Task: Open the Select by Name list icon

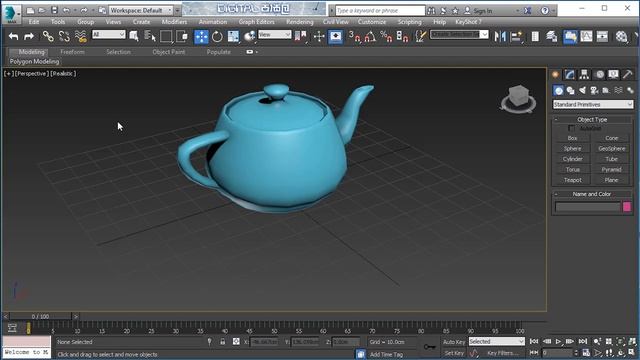Action: (150, 37)
